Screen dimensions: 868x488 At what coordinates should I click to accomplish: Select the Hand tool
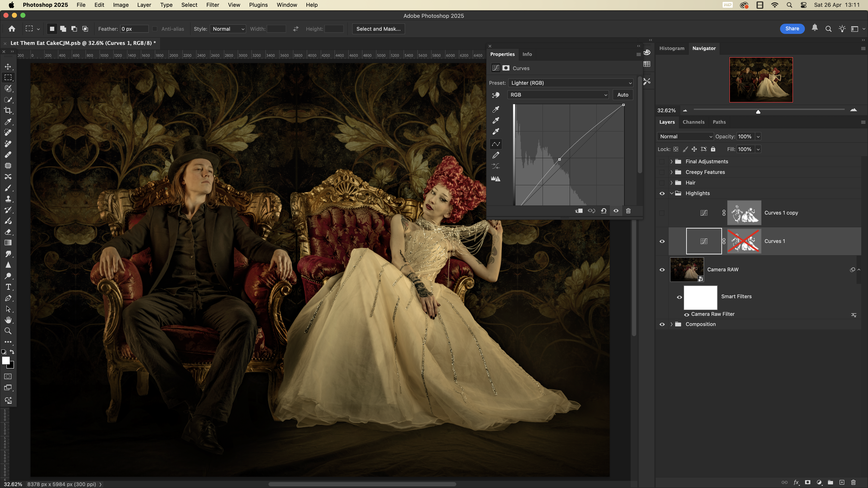(x=8, y=320)
